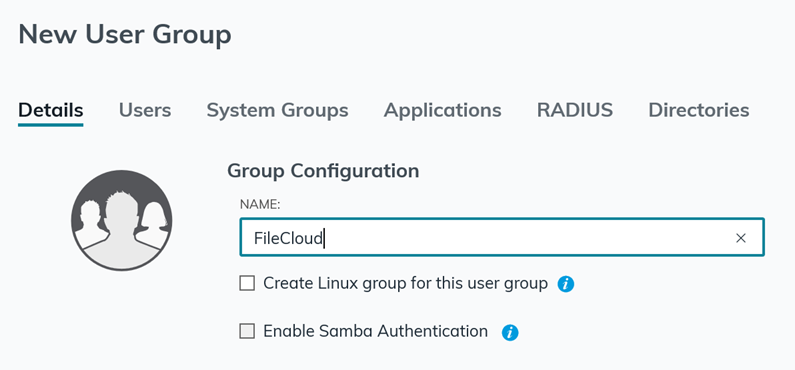The image size is (795, 370).
Task: Click the Enable Samba Authentication label text
Action: (x=376, y=331)
